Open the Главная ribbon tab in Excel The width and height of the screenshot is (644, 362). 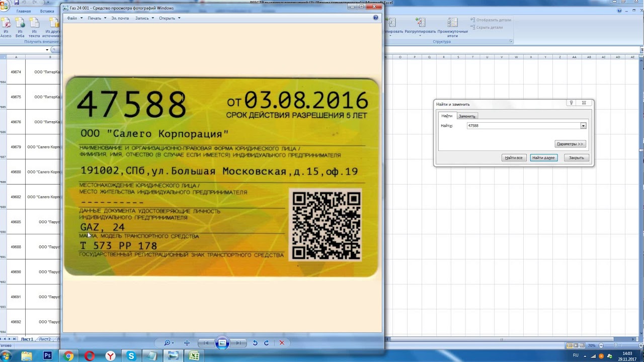[x=23, y=11]
